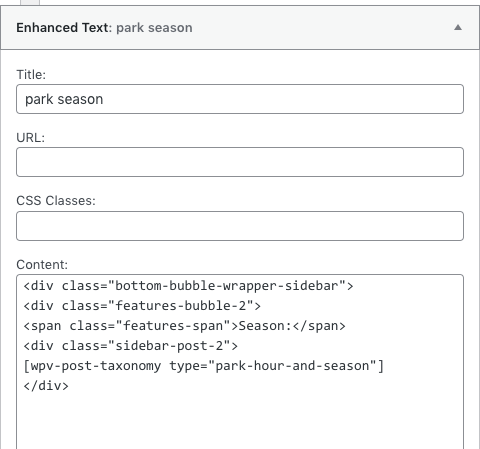
Task: Place cursor on sidebar-post-2 div line
Action: tap(131, 346)
